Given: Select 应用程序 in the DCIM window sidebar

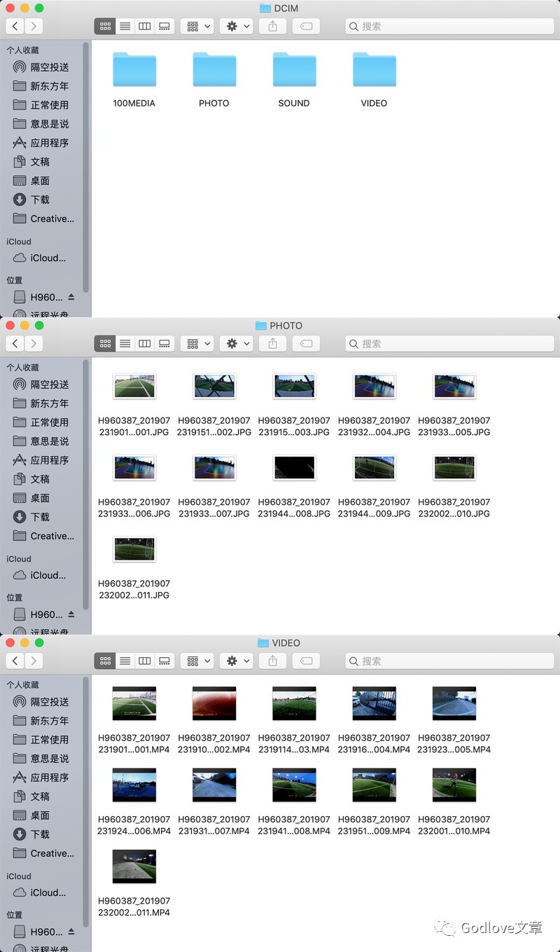Looking at the screenshot, I should point(49,143).
